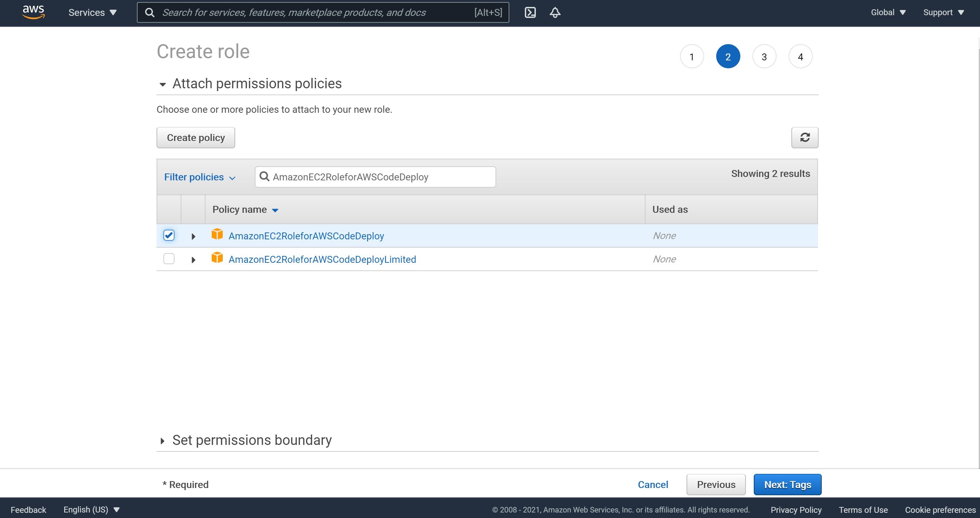The height and width of the screenshot is (518, 980).
Task: Expand AmazonEC2RoleforAWSCodeDeploy policy details
Action: click(193, 236)
